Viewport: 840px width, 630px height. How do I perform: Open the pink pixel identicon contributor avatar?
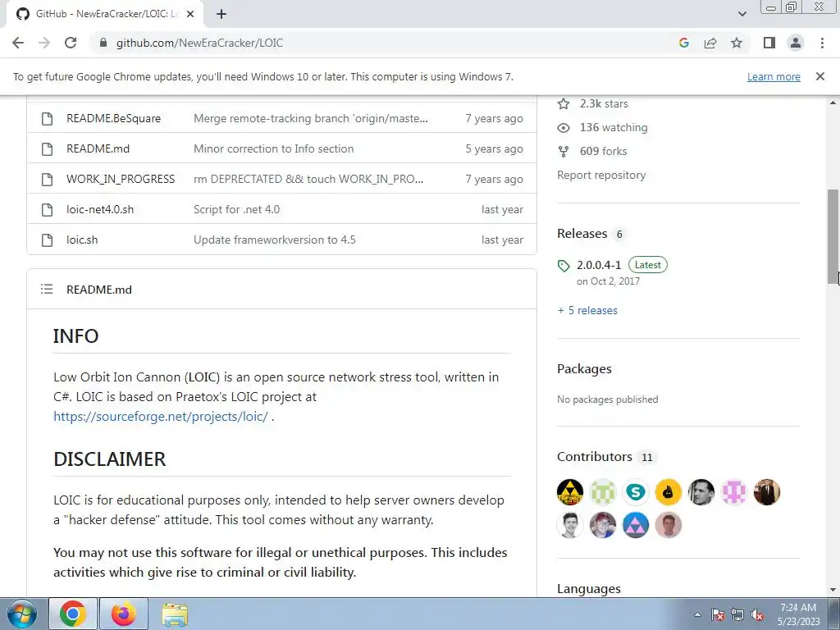click(x=734, y=492)
